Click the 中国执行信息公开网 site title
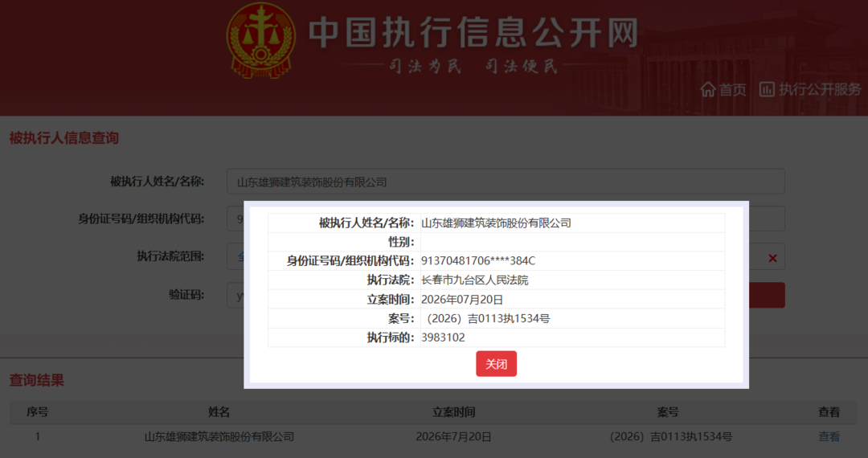This screenshot has width=868, height=458. (473, 32)
